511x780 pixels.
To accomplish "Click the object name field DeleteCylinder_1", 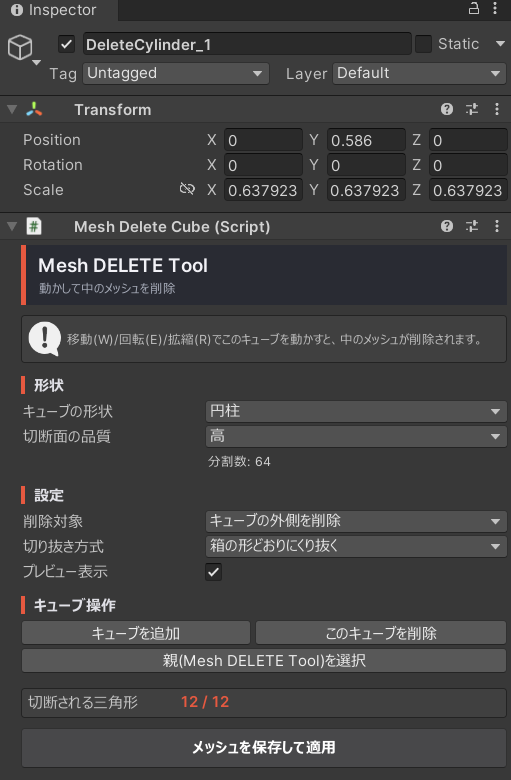I will 247,44.
